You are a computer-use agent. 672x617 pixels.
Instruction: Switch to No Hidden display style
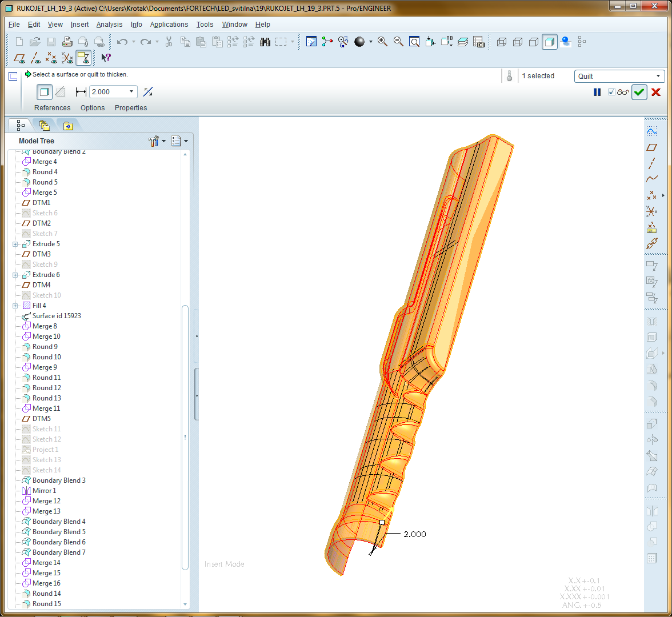(533, 42)
